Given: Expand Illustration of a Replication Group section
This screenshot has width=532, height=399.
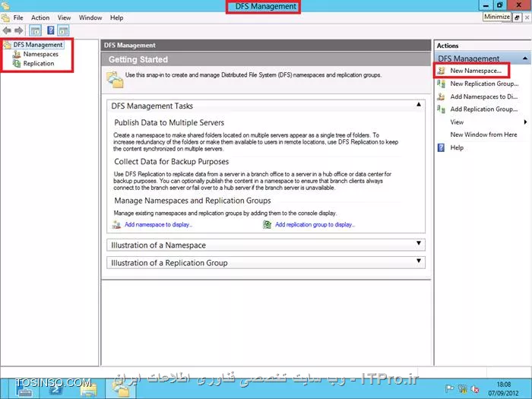Looking at the screenshot, I should pos(419,261).
